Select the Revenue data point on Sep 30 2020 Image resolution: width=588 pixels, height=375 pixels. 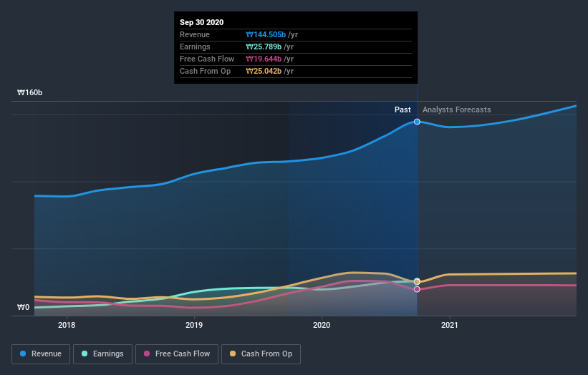coord(417,122)
